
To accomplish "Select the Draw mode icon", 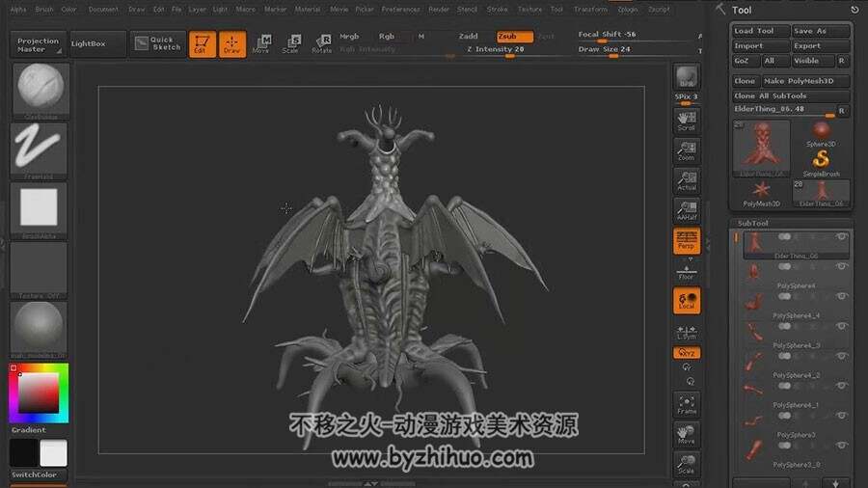I will coord(231,43).
